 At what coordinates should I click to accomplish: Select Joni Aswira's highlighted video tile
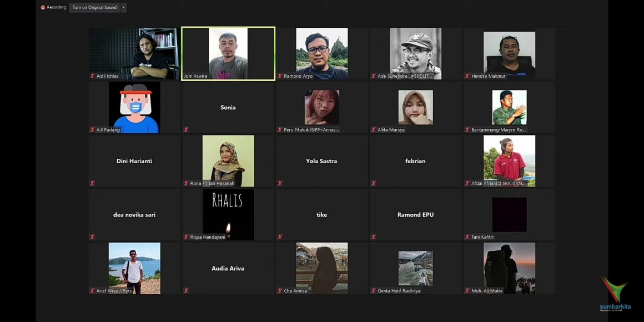coord(228,53)
